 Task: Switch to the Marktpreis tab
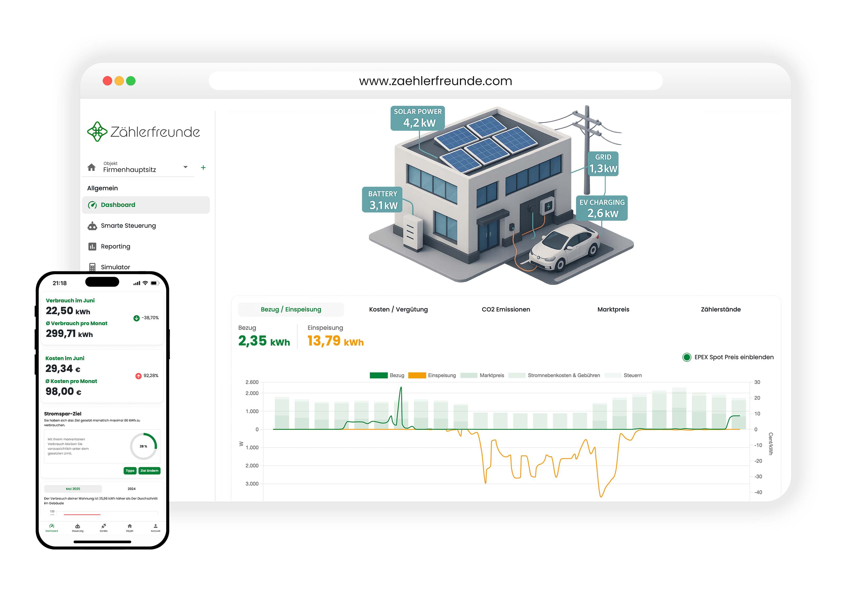click(613, 309)
